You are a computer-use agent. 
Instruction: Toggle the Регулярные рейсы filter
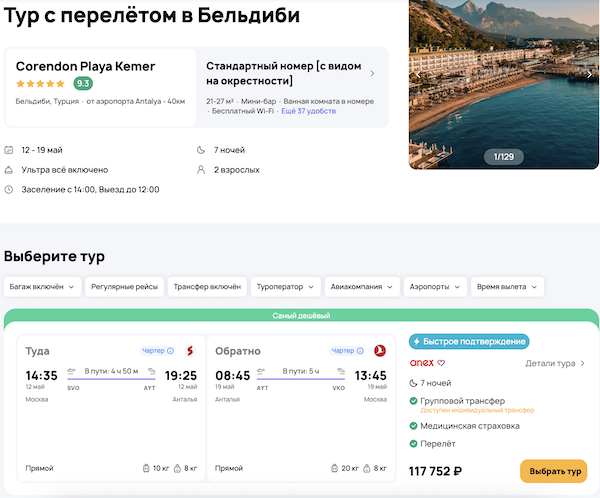[124, 287]
